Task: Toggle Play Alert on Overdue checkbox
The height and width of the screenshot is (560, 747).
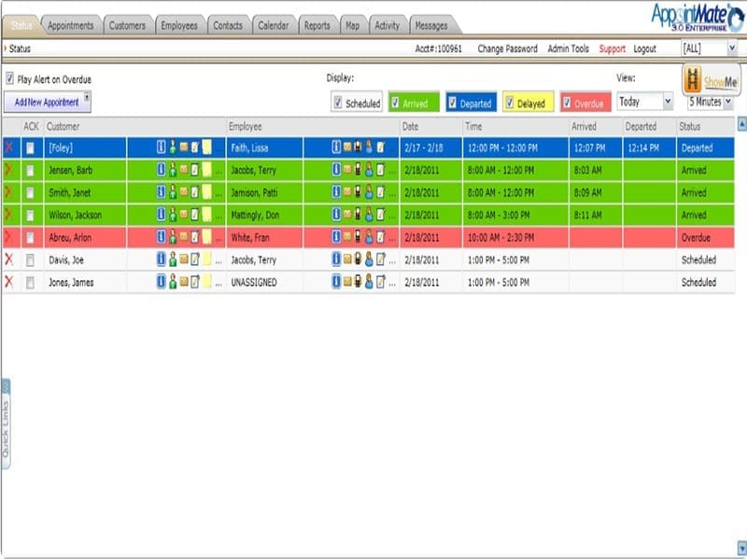Action: (x=9, y=78)
